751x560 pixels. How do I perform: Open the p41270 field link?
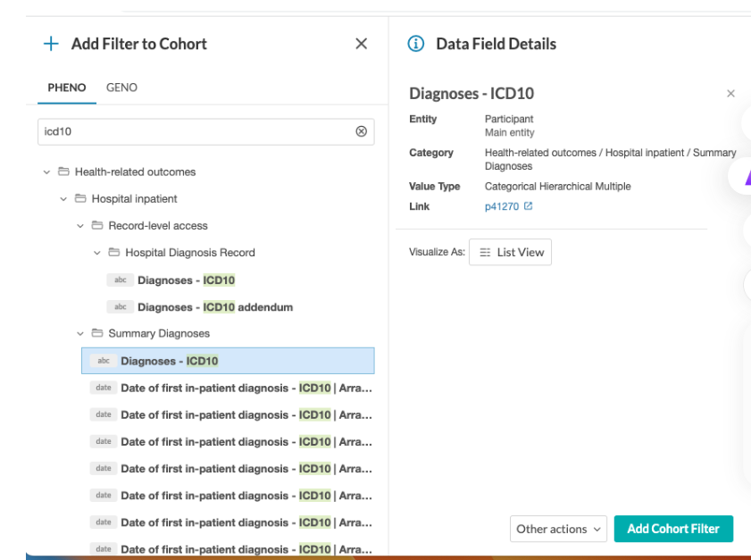pos(501,206)
